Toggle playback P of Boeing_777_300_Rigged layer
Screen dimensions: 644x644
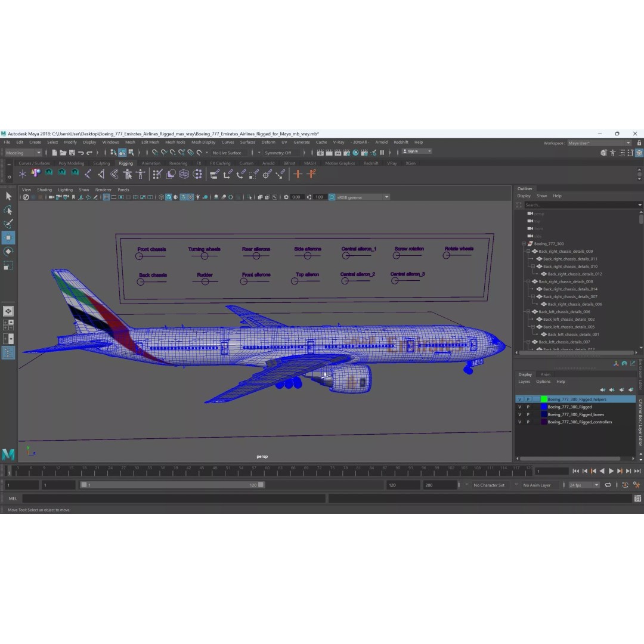(x=528, y=407)
